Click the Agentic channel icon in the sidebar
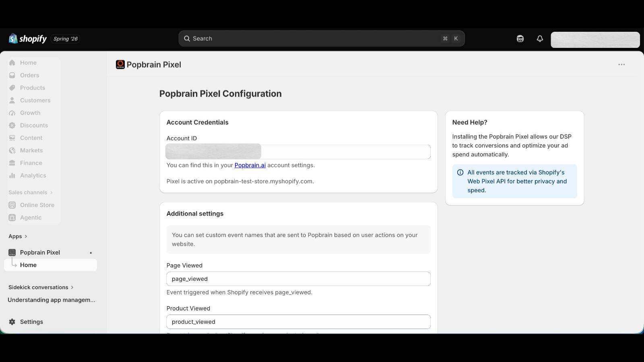The height and width of the screenshot is (362, 644). point(12,218)
